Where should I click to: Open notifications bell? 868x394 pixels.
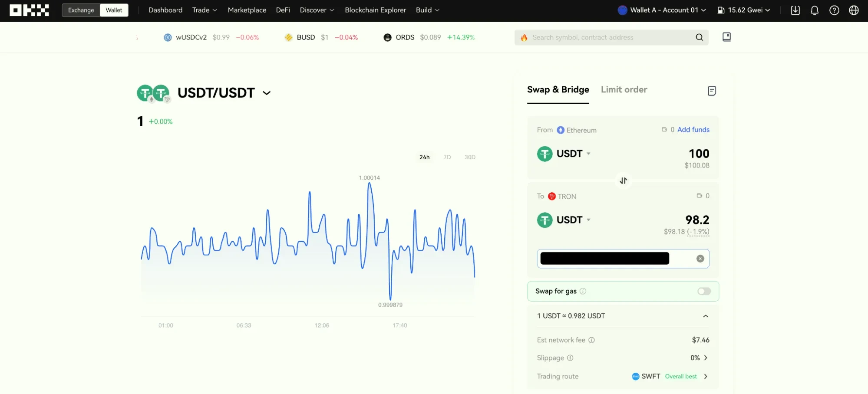click(x=815, y=10)
